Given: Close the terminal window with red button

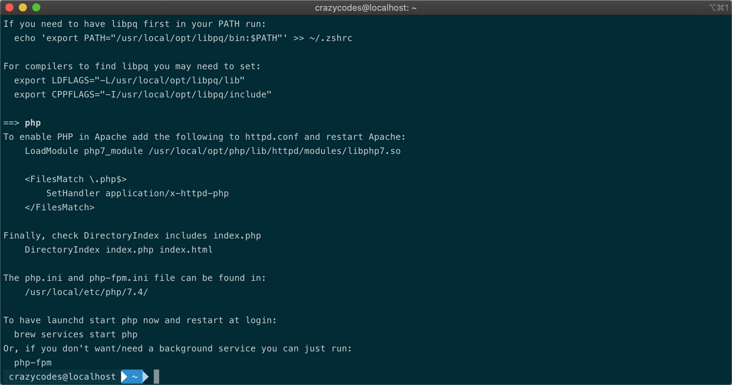Looking at the screenshot, I should (9, 7).
